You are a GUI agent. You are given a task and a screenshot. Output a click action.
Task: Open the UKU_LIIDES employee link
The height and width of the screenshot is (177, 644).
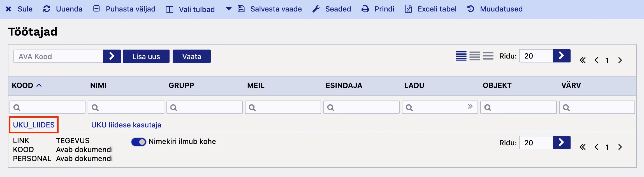tap(34, 125)
